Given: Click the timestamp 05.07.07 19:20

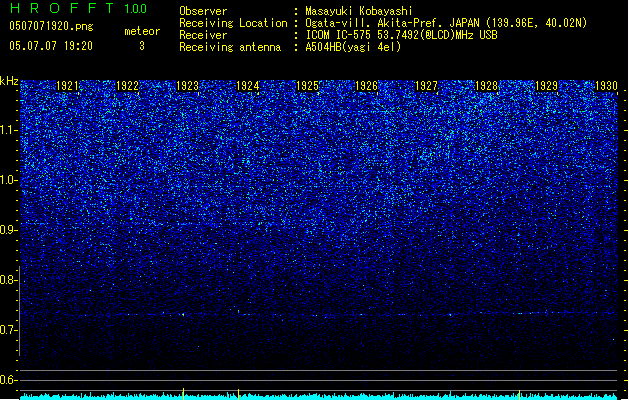Looking at the screenshot, I should pyautogui.click(x=51, y=46).
